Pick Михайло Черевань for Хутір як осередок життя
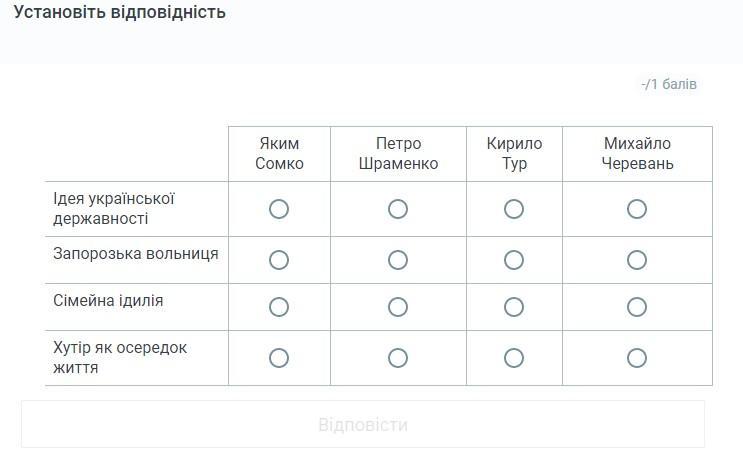 (x=637, y=358)
